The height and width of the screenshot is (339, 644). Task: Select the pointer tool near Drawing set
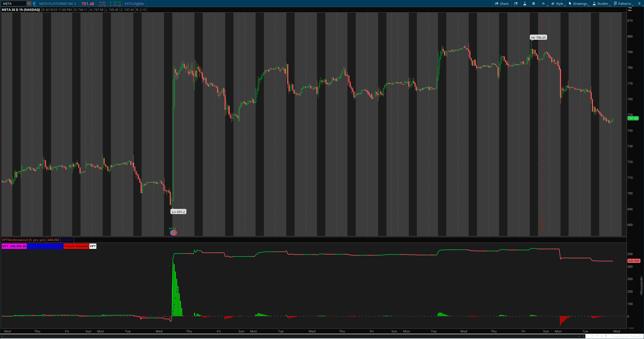tap(607, 336)
